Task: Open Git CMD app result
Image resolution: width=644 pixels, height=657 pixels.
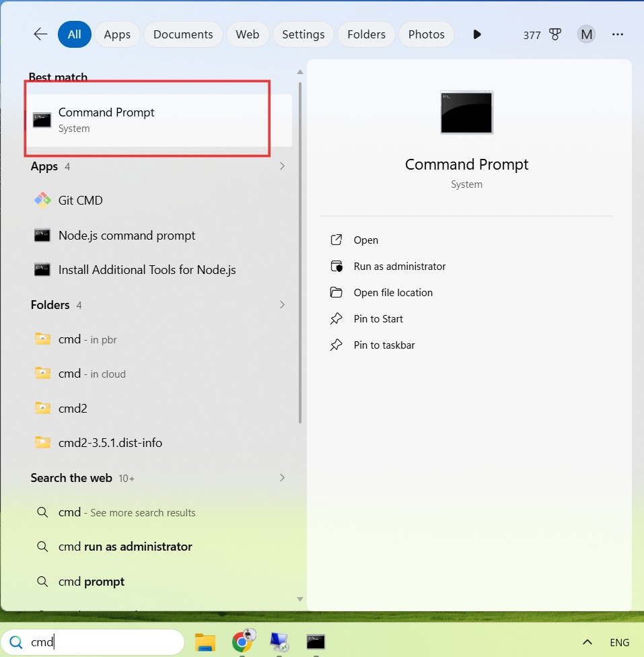Action: point(159,201)
